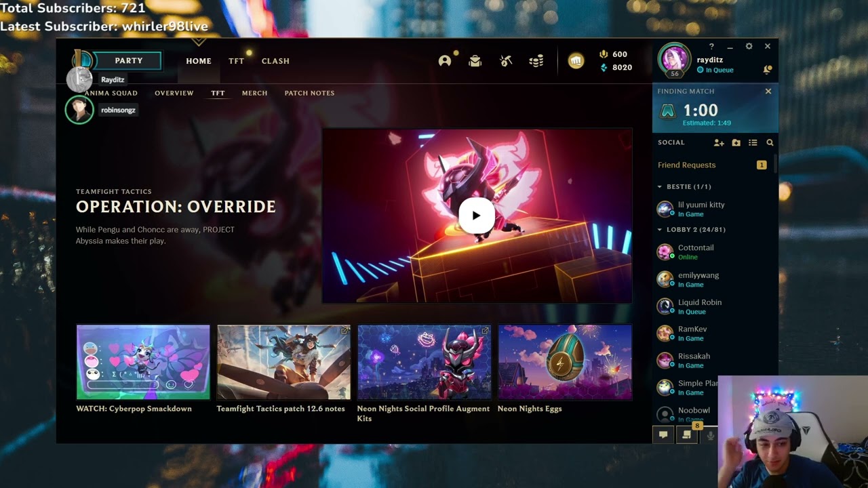868x488 pixels.
Task: Click emilyywang friend avatar
Action: (665, 279)
